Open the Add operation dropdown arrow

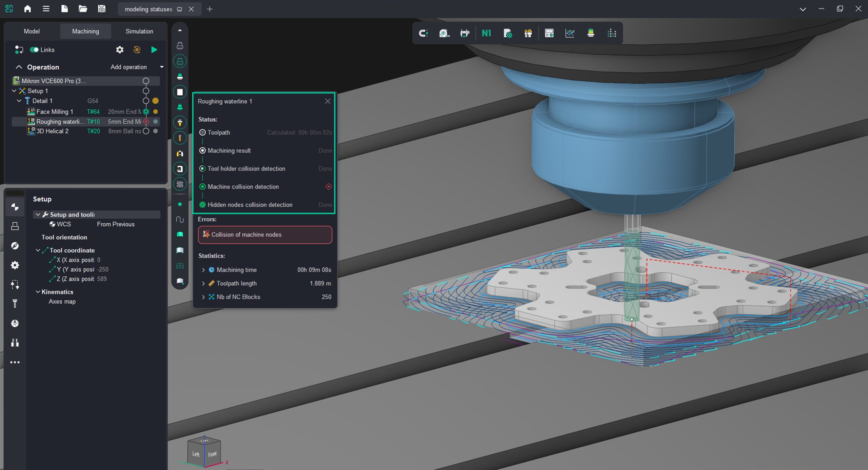[162, 67]
